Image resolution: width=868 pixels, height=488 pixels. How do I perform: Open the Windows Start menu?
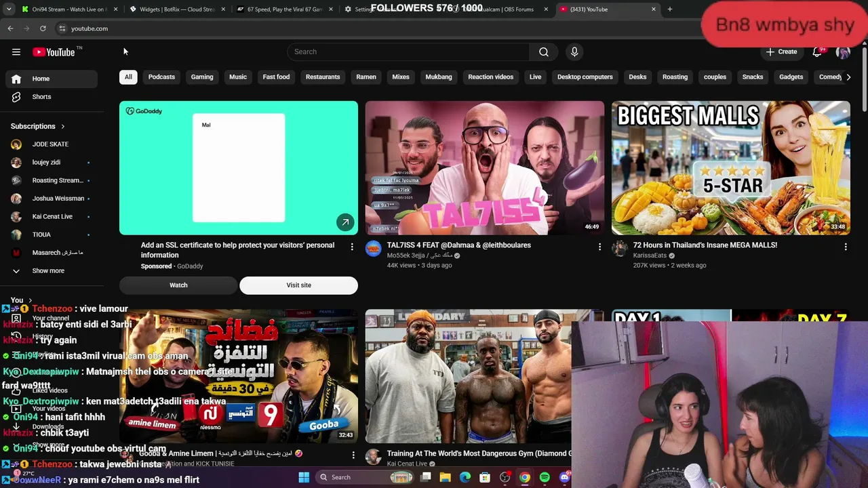pyautogui.click(x=304, y=477)
